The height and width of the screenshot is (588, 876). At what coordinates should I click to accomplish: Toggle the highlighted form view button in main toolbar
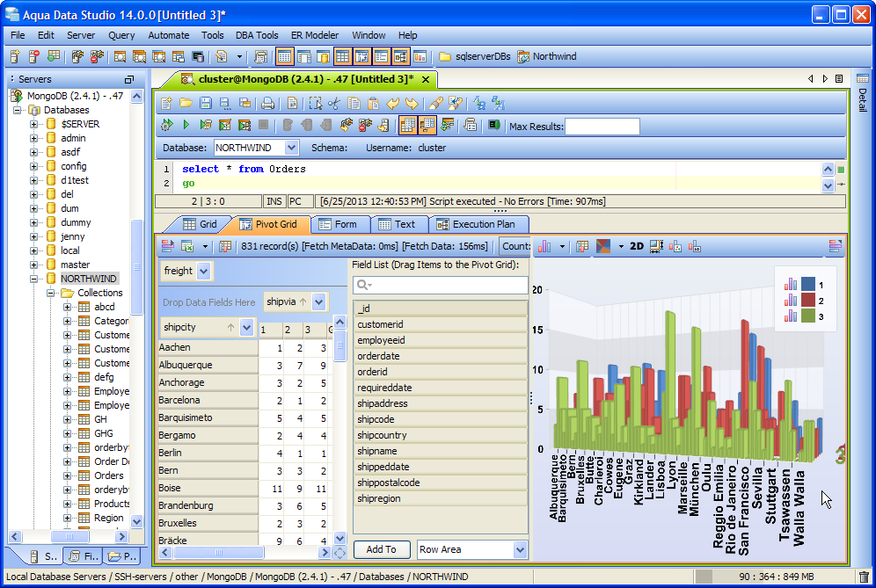[x=381, y=56]
